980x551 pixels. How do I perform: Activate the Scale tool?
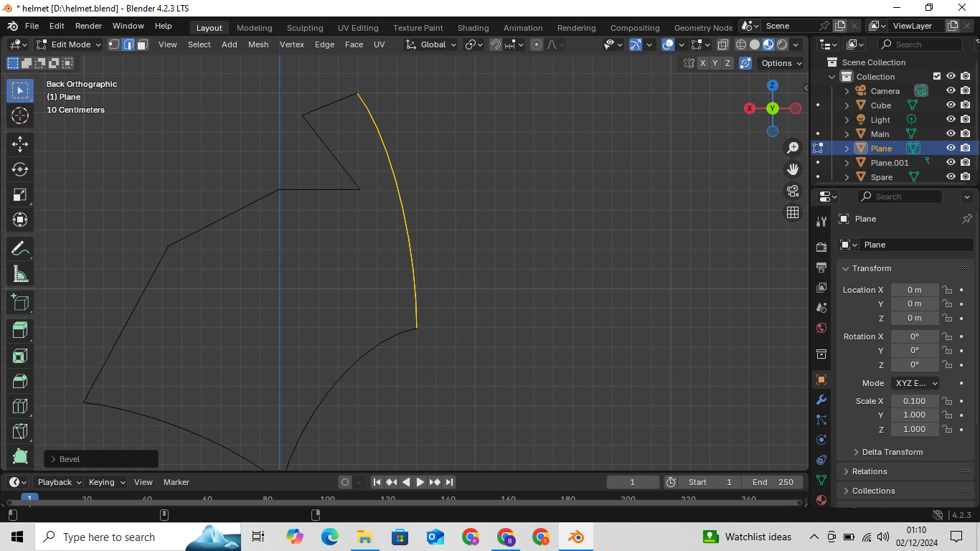20,195
